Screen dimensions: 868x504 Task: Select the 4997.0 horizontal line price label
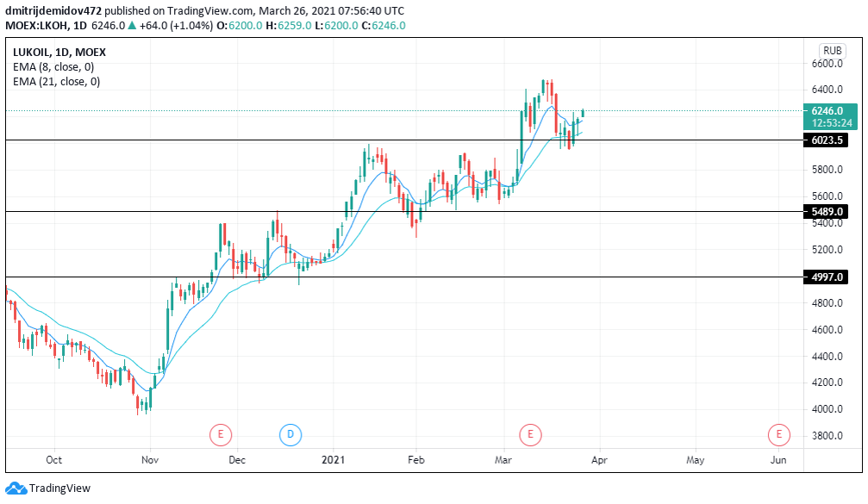click(x=827, y=277)
